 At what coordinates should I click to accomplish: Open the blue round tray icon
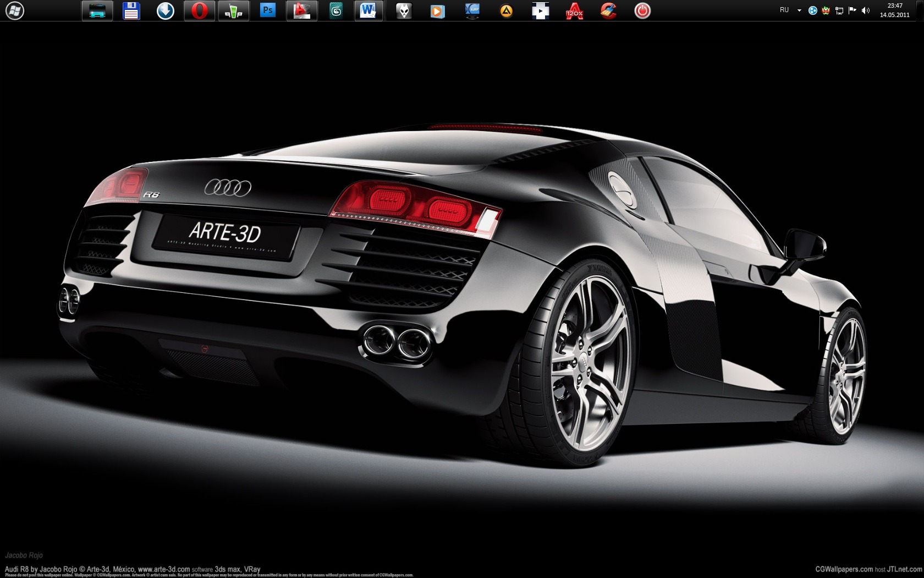[x=813, y=10]
